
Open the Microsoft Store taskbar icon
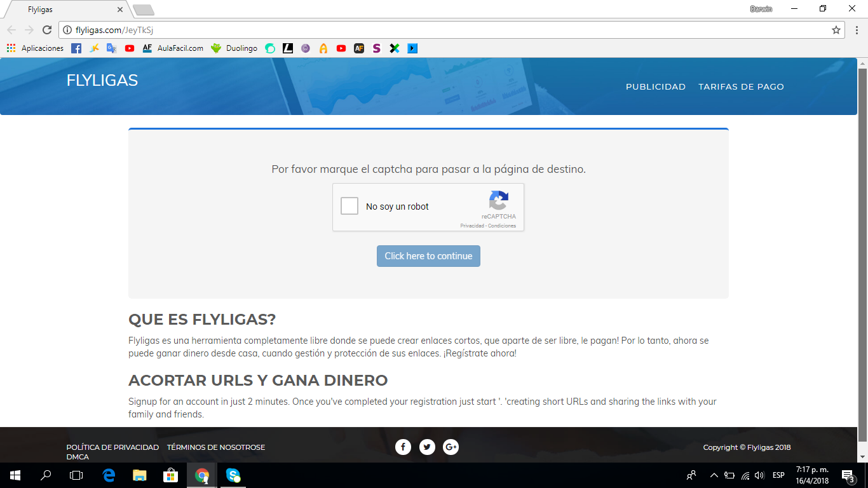coord(170,475)
